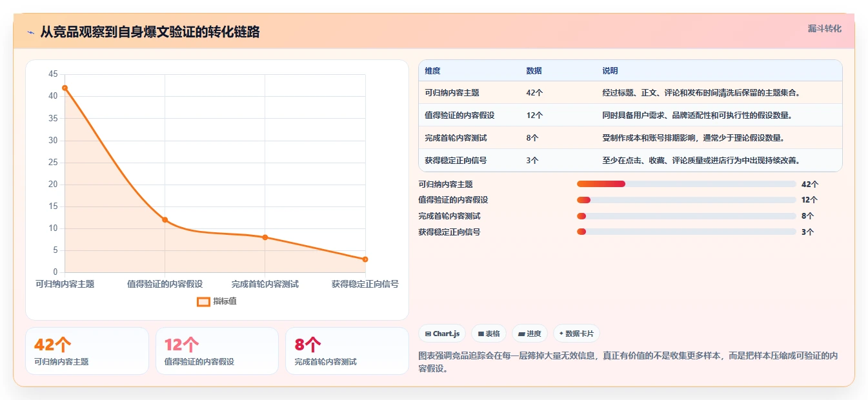Image resolution: width=868 pixels, height=400 pixels.
Task: Open the 8个 stat card
Action: [347, 351]
